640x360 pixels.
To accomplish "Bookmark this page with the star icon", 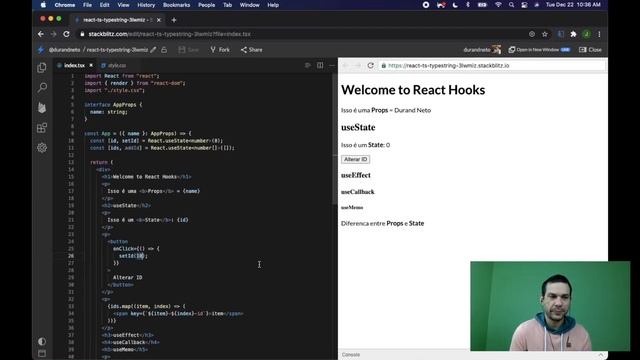I will tap(544, 34).
